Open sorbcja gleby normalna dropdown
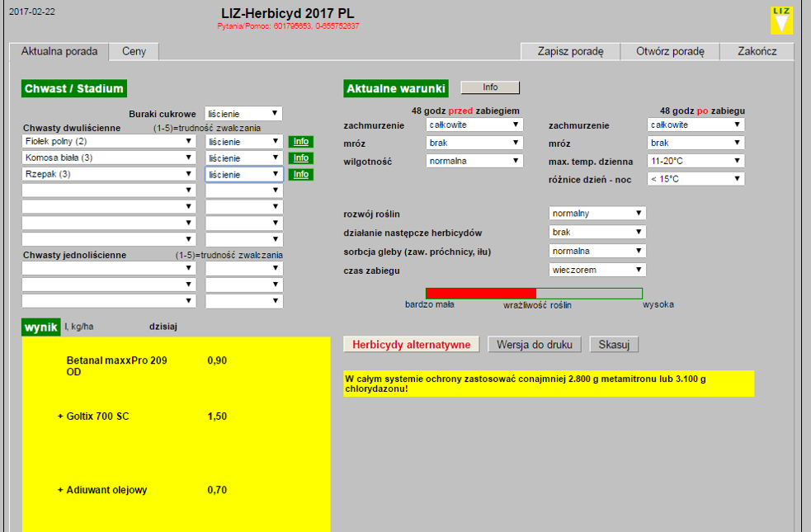 [597, 251]
